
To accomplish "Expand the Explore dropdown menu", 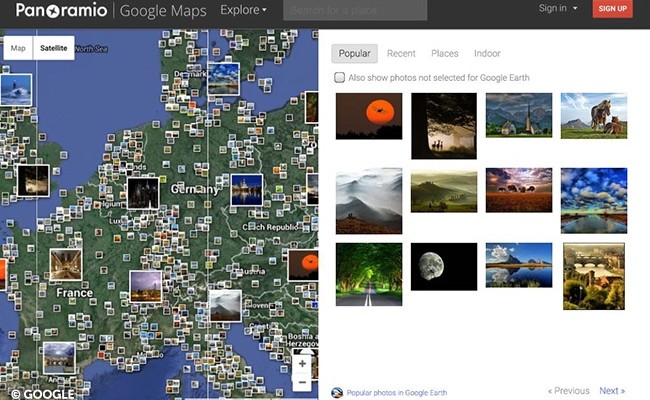I will (243, 11).
